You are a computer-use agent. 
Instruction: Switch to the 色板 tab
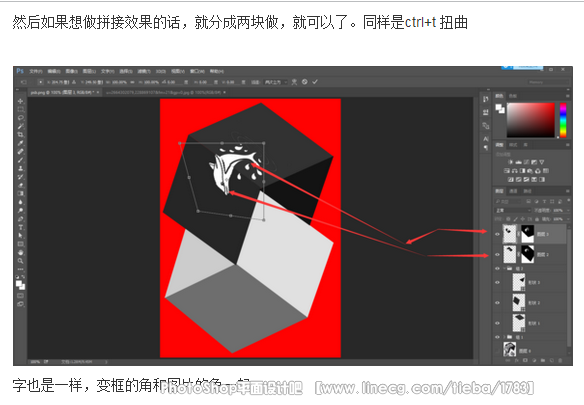(513, 96)
